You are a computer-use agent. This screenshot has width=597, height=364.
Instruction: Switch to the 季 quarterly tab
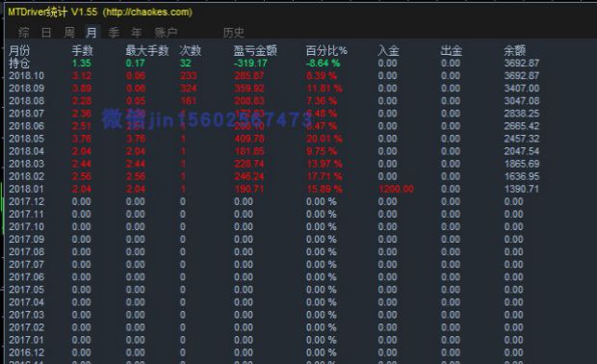(x=114, y=33)
